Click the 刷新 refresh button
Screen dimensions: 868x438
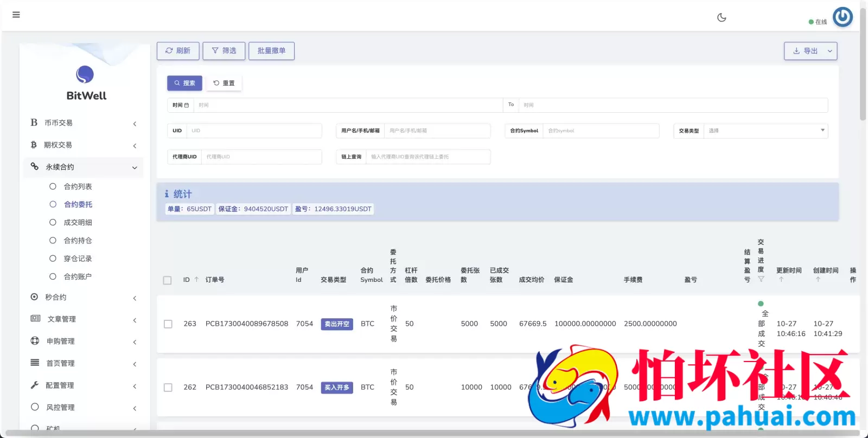click(178, 51)
